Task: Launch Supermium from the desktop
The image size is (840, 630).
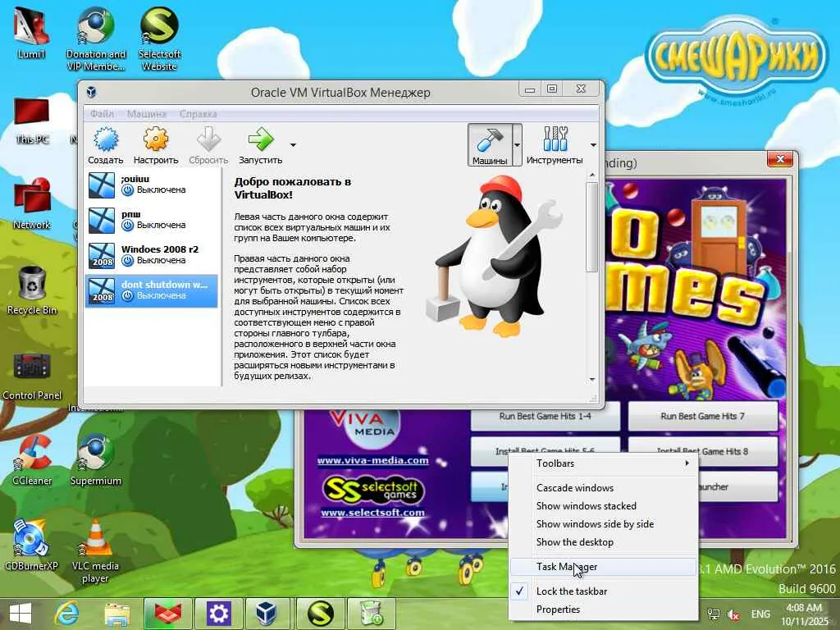Action: point(96,461)
